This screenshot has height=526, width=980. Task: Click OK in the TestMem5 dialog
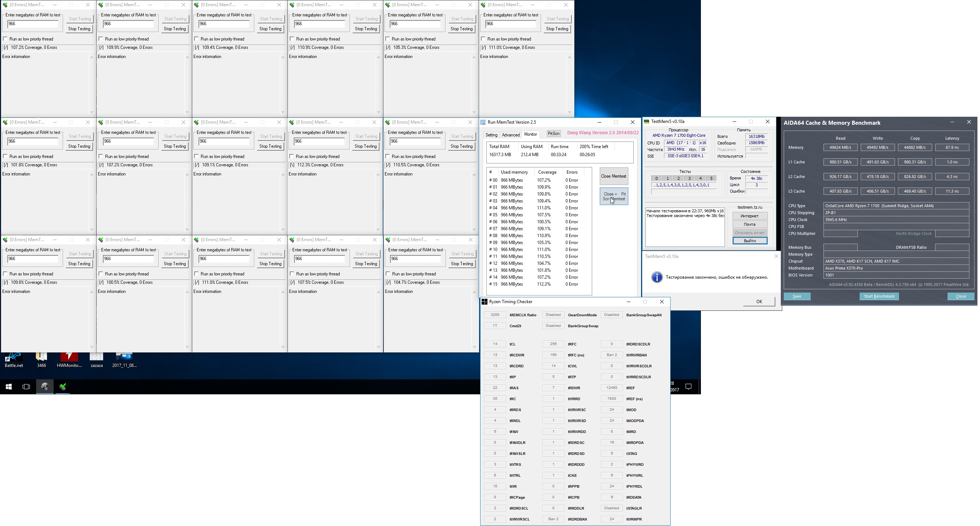759,301
